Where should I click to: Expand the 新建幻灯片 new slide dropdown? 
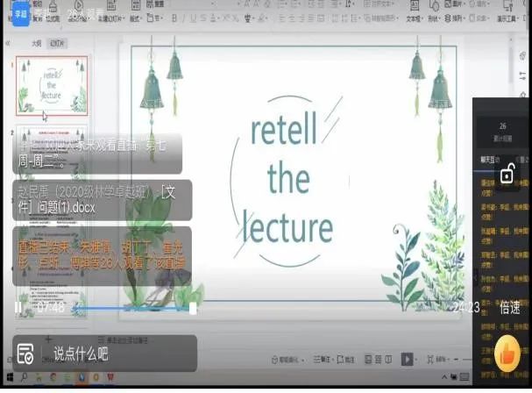(111, 18)
